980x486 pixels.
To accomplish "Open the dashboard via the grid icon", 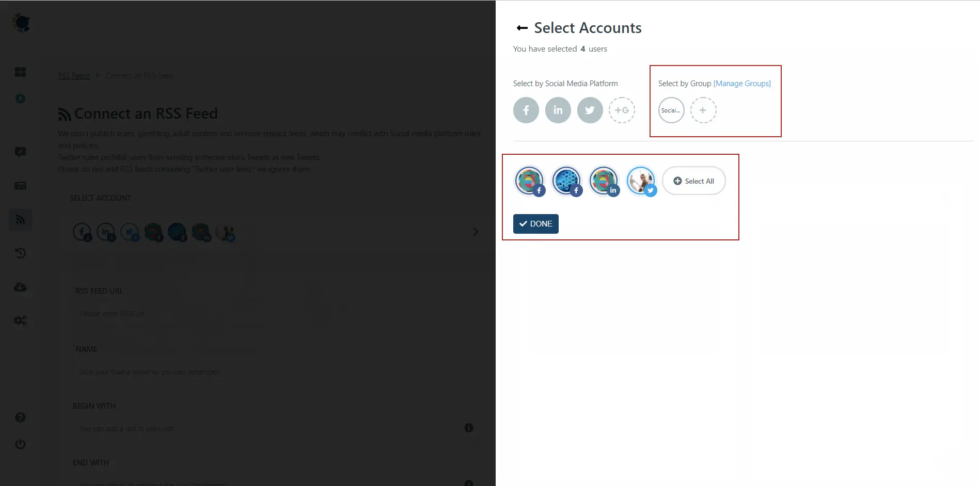I will [x=20, y=72].
